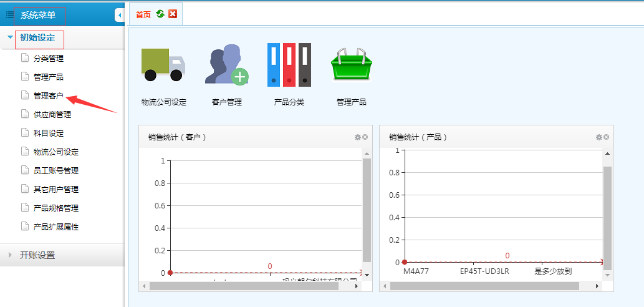Collapse the 系统菜单 sidebar with arrow
644x307 pixels.
(x=119, y=15)
